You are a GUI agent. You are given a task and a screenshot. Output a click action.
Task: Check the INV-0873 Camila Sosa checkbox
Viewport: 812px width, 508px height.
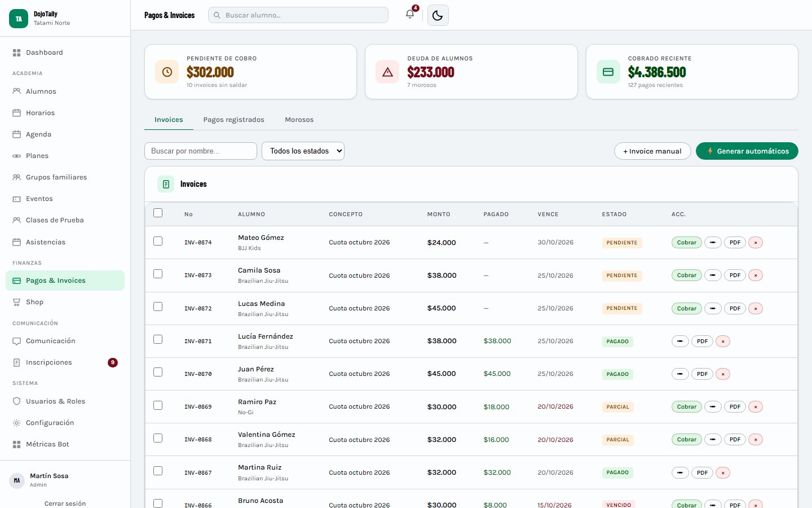(x=158, y=274)
